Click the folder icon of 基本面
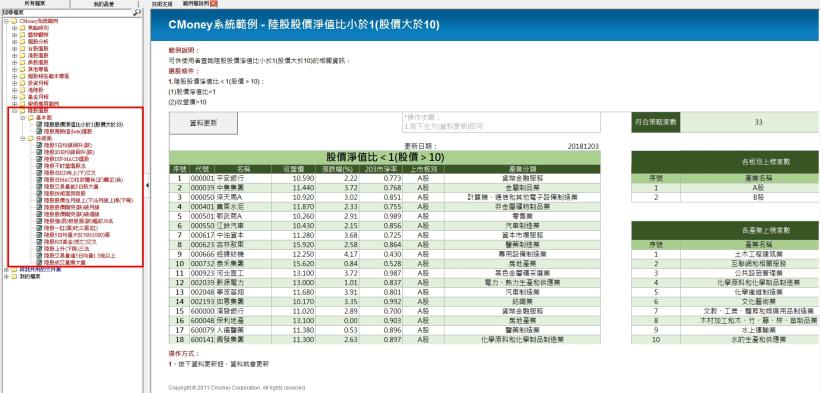 31,118
